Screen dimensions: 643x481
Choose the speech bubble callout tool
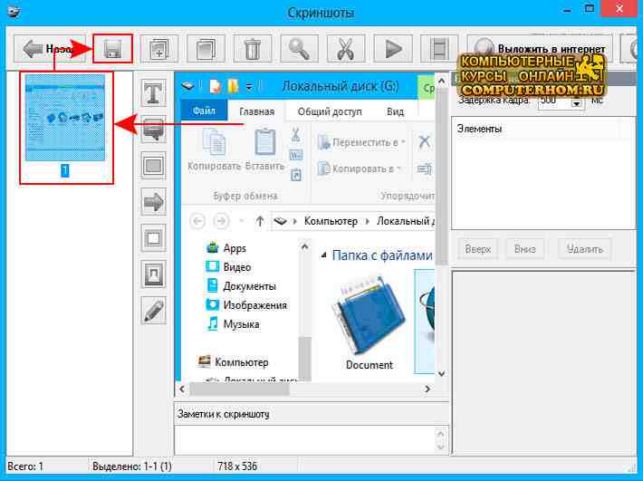coord(154,129)
